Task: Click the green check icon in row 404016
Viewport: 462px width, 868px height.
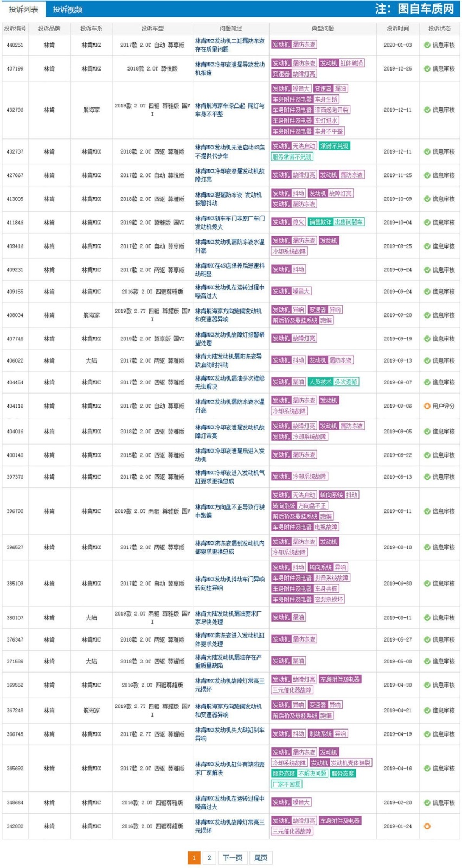Action: 427,432
